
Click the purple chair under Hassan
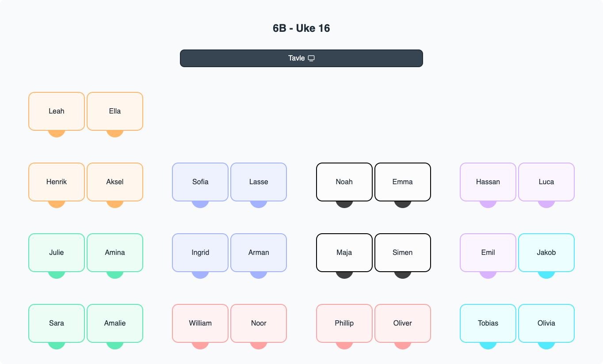[488, 205]
